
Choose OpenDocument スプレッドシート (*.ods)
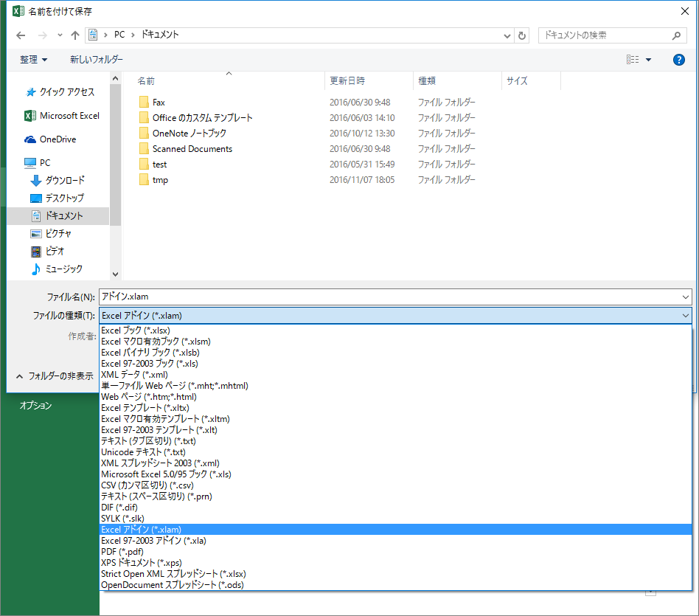pos(395,585)
